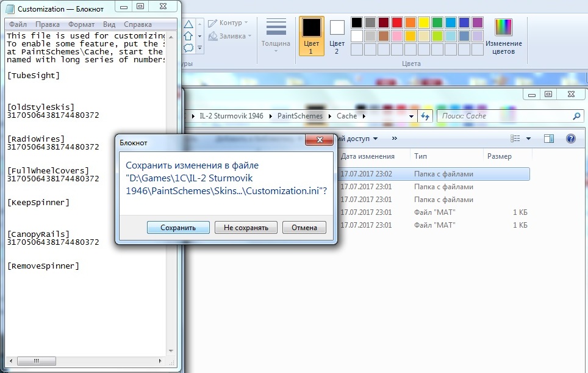Pick the indigo color swatch

click(x=464, y=23)
